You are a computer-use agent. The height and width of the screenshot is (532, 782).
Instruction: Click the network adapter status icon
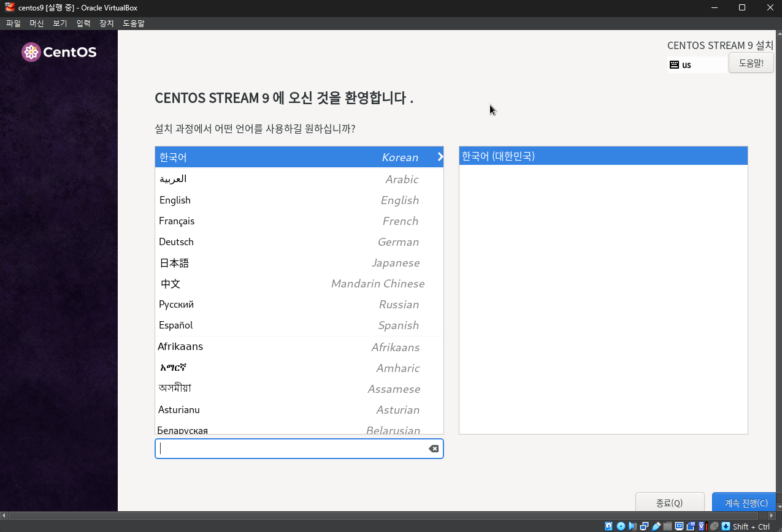pyautogui.click(x=644, y=526)
